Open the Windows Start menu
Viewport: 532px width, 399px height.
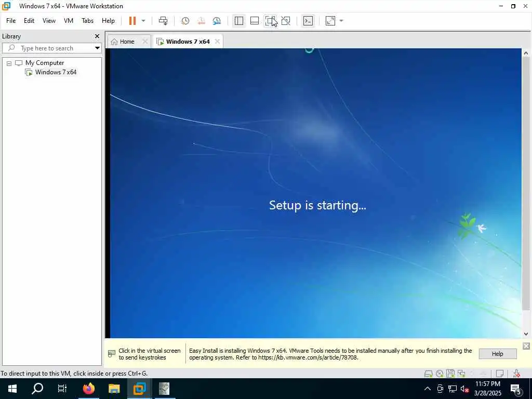12,389
